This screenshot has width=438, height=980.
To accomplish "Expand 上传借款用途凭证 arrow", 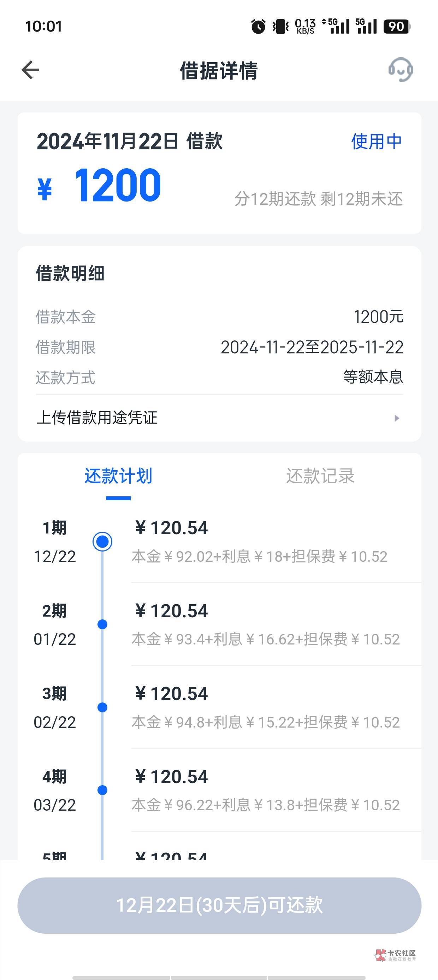I will 397,418.
